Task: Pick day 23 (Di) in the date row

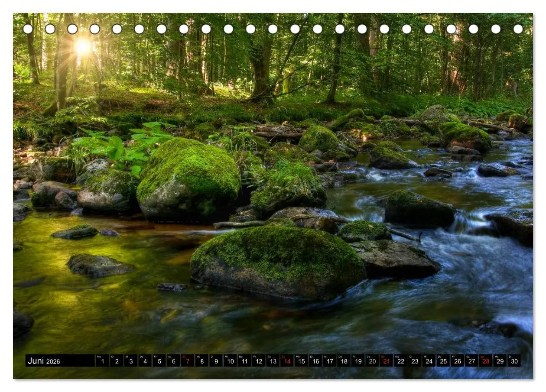Action: click(x=415, y=360)
